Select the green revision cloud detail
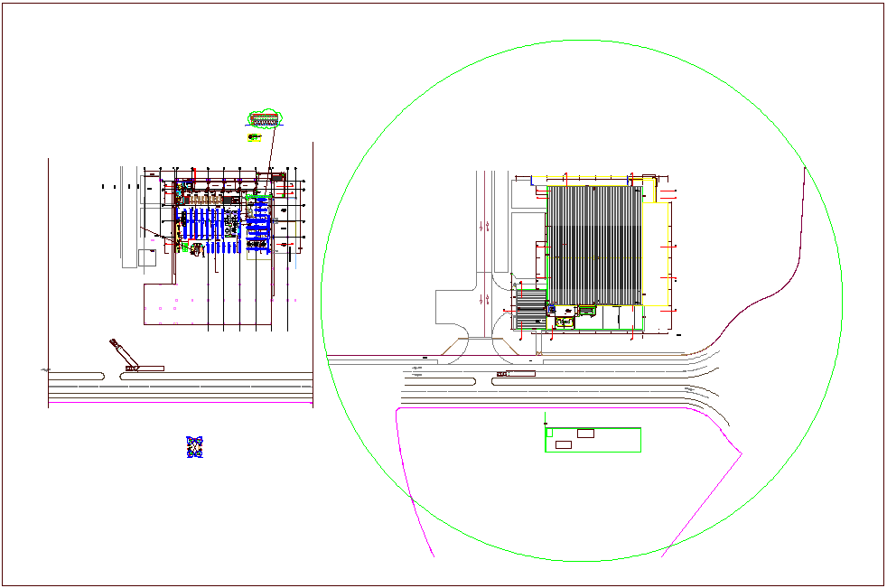887x588 pixels. click(x=265, y=118)
